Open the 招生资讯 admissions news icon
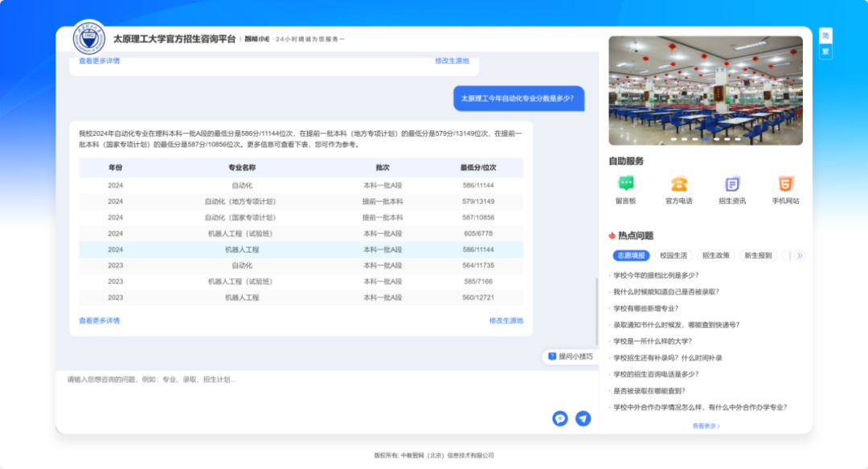The image size is (868, 469). tap(732, 184)
